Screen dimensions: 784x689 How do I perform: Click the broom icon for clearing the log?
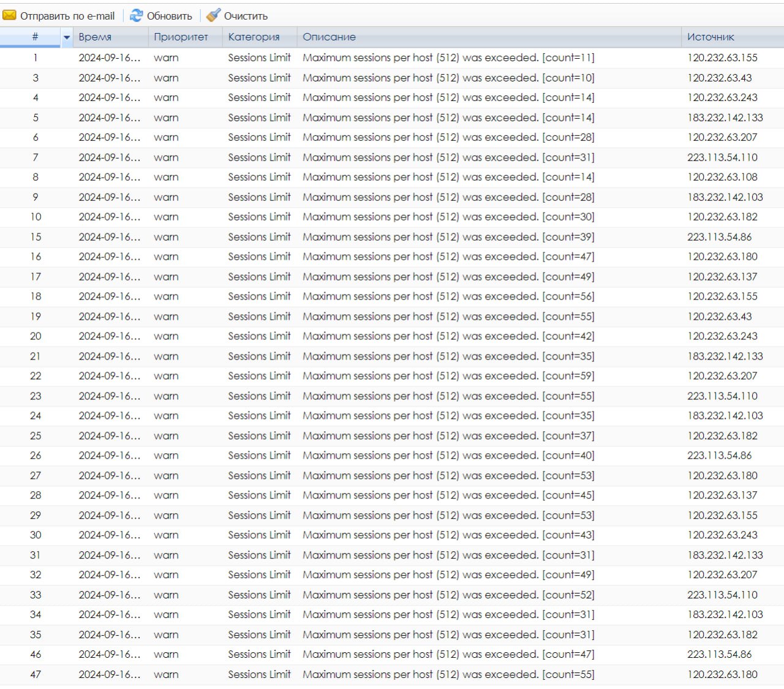[213, 15]
